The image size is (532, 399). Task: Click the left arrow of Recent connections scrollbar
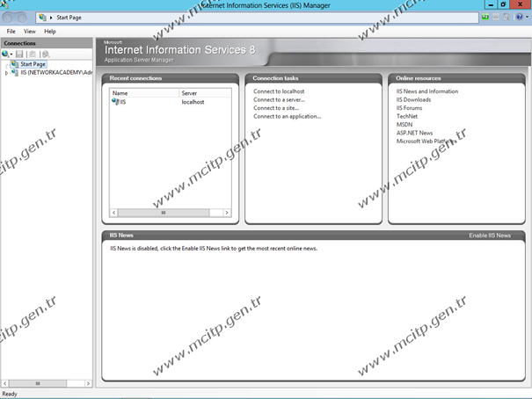click(x=114, y=213)
